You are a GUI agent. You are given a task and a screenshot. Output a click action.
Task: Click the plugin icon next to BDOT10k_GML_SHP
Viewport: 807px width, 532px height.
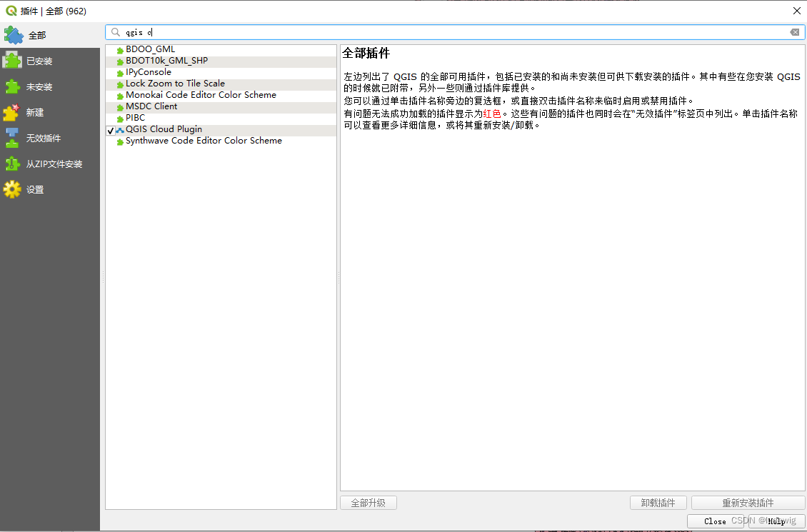point(120,61)
